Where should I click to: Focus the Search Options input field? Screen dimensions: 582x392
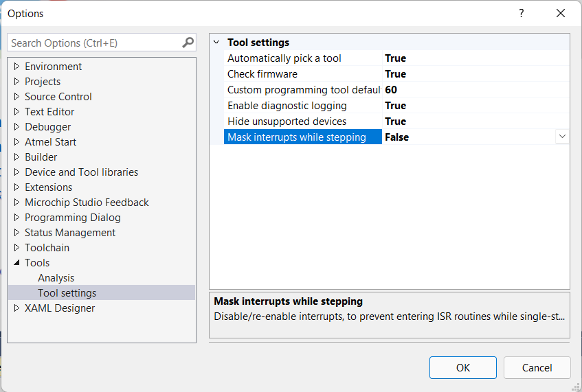pos(94,43)
